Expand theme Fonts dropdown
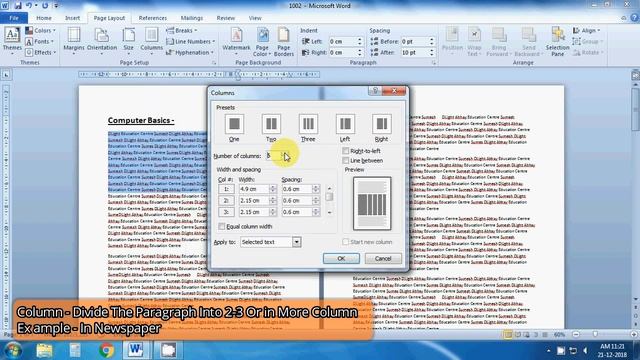 [x=40, y=42]
